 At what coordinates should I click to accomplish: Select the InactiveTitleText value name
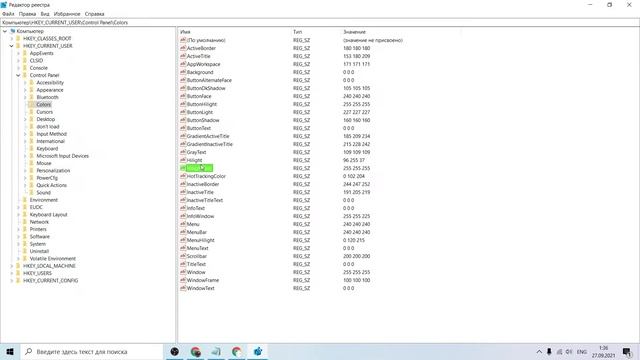[204, 200]
